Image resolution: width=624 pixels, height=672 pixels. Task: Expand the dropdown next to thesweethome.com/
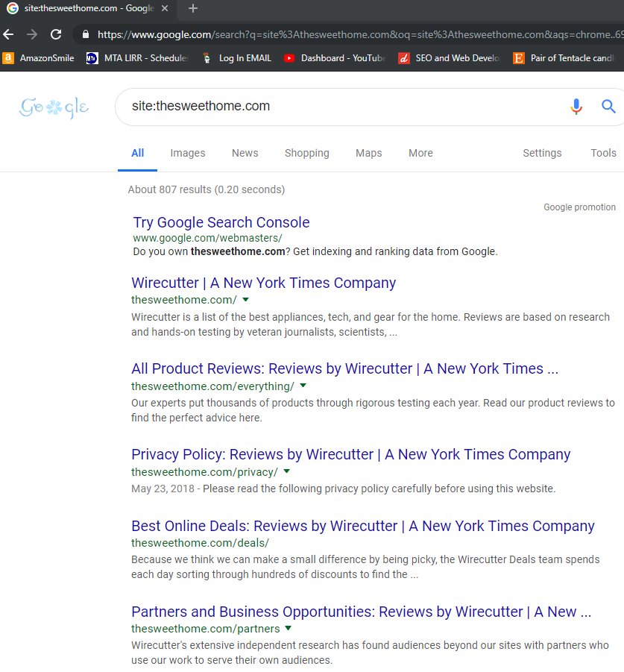click(x=244, y=300)
